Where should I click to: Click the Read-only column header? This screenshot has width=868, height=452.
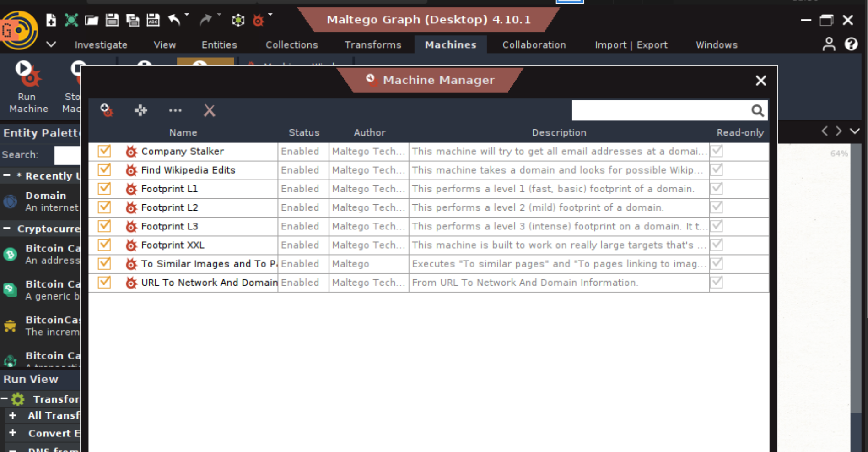(740, 132)
